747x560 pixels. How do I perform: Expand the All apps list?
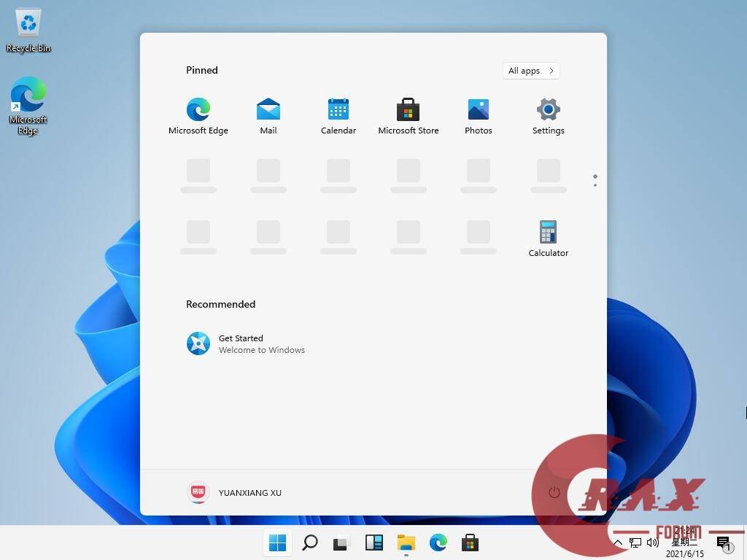531,71
